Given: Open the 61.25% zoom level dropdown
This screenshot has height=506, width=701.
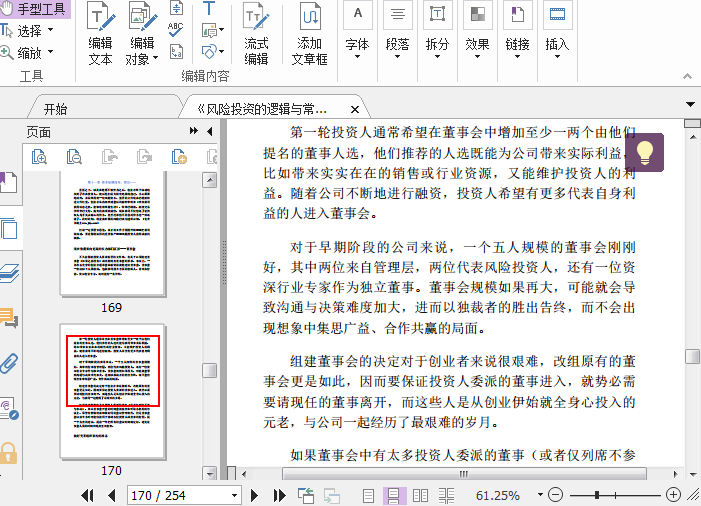Looking at the screenshot, I should coord(540,495).
